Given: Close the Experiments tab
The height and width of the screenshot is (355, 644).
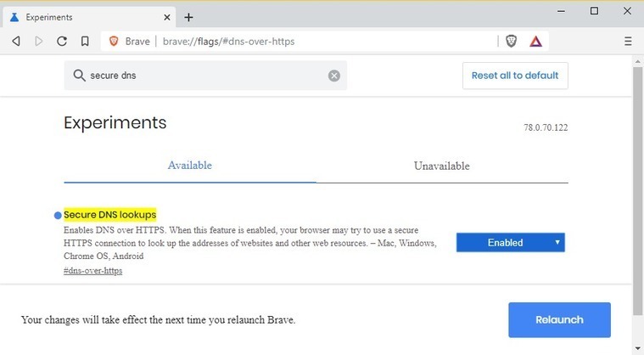Looking at the screenshot, I should tap(167, 17).
